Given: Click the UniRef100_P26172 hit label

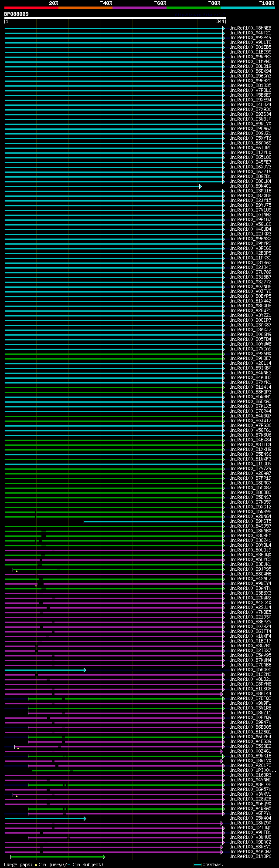Looking at the screenshot, I should tap(250, 765).
